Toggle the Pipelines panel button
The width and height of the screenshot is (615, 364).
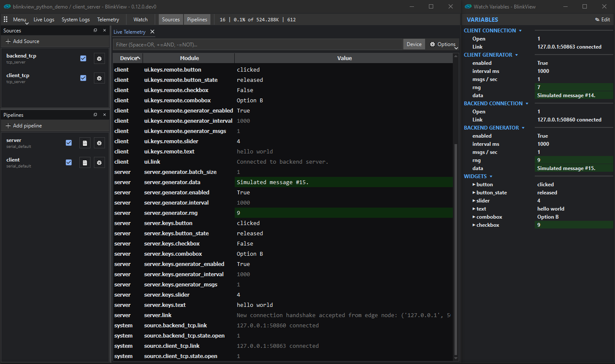point(197,20)
